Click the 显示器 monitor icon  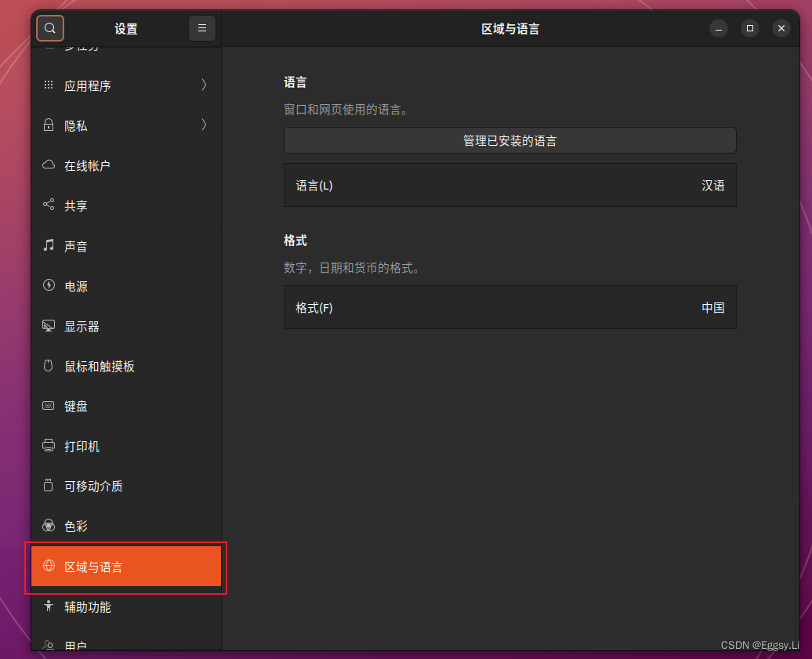click(49, 326)
